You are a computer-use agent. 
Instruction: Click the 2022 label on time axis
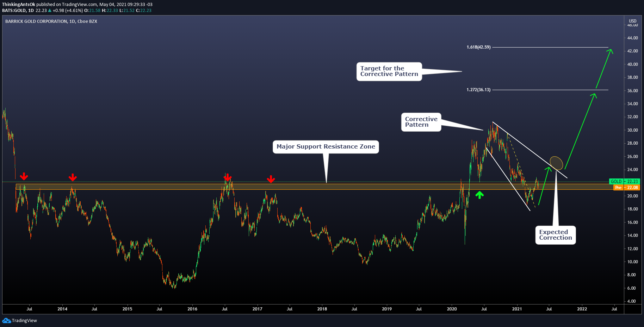click(x=582, y=309)
